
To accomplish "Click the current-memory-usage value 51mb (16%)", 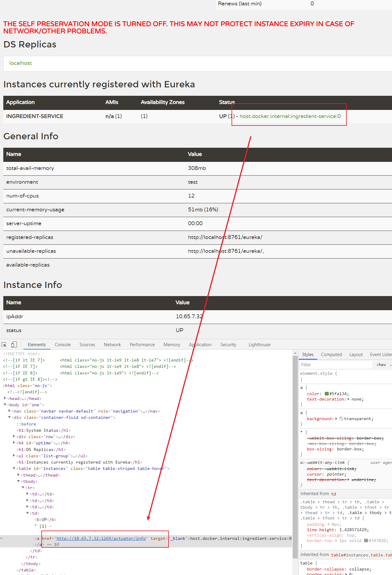I will 203,210.
